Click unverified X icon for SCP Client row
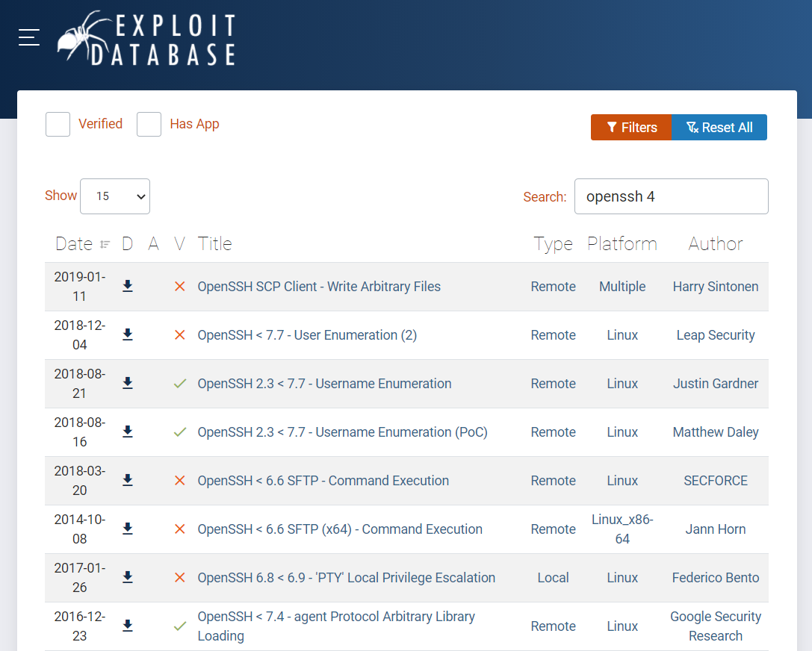This screenshot has width=812, height=651. pyautogui.click(x=180, y=286)
